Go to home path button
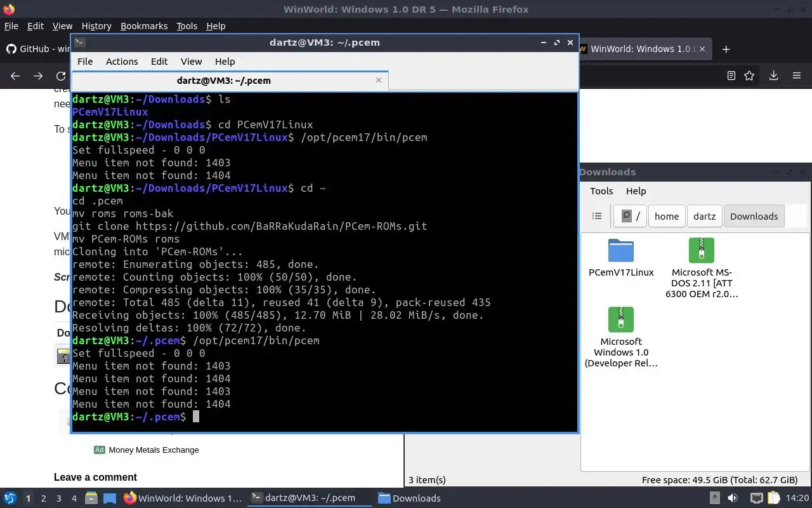This screenshot has width=812, height=508. click(x=667, y=216)
